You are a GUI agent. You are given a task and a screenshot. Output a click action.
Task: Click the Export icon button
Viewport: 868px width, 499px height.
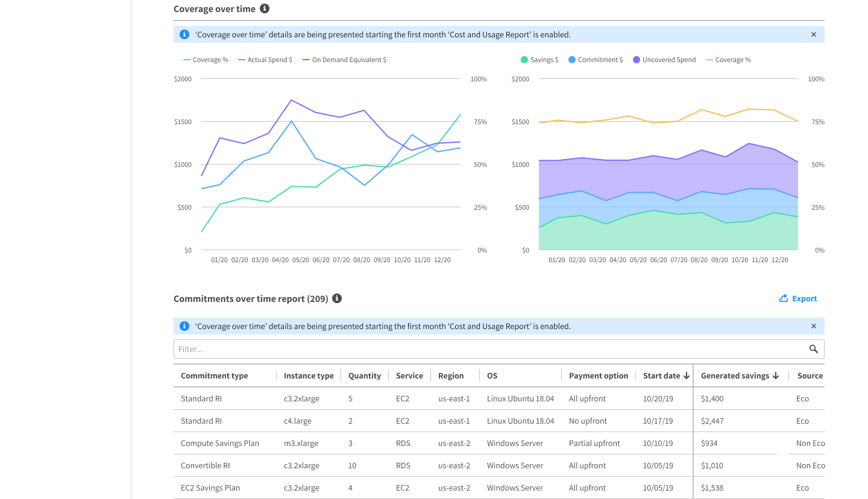point(784,298)
